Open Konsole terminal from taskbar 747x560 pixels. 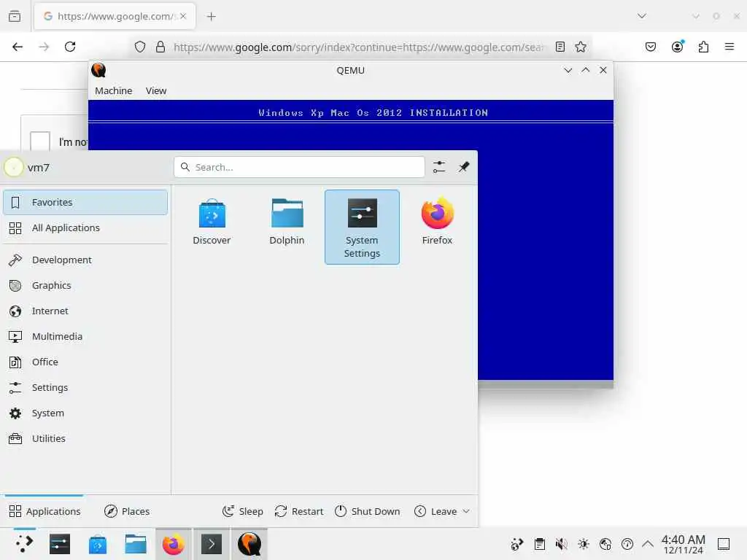tap(212, 544)
